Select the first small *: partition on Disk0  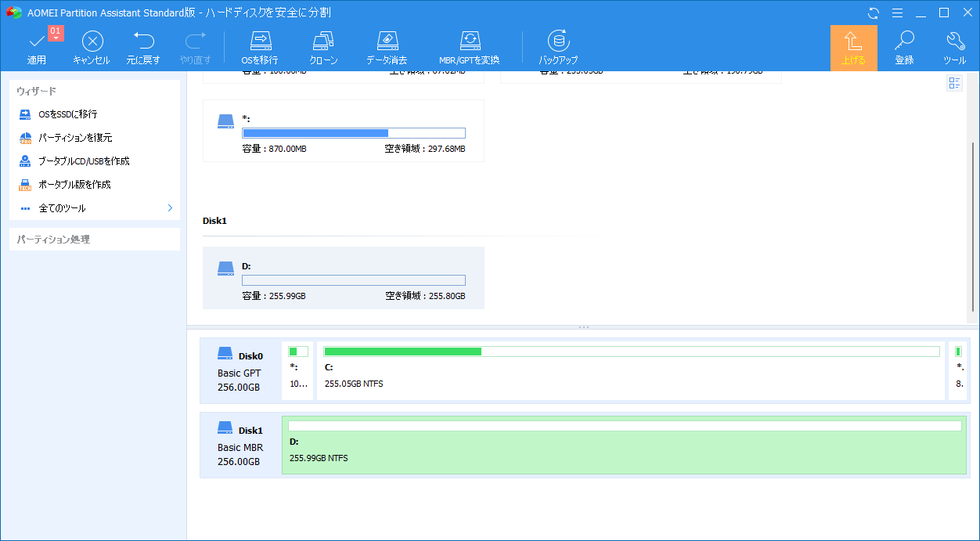click(x=297, y=371)
